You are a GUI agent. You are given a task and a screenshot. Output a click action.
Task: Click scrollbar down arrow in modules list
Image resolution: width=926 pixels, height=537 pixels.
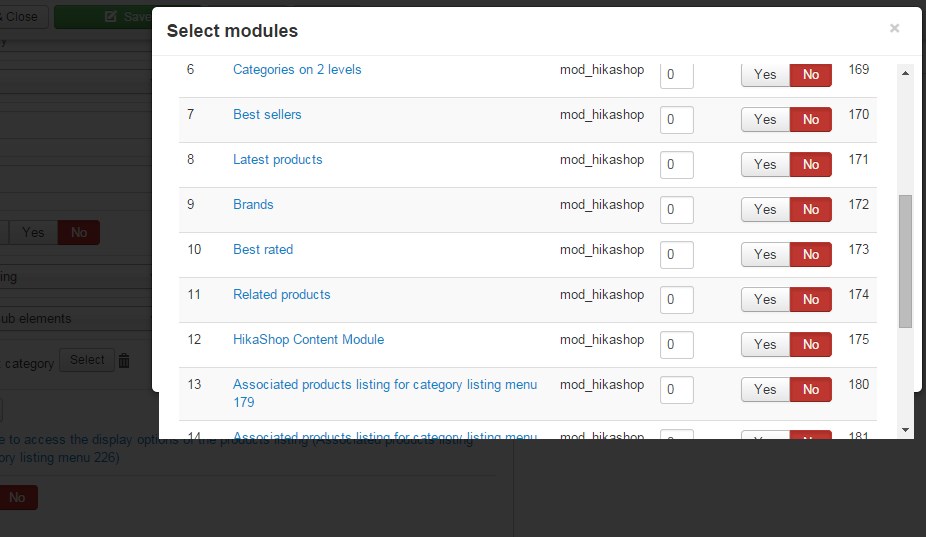point(905,429)
